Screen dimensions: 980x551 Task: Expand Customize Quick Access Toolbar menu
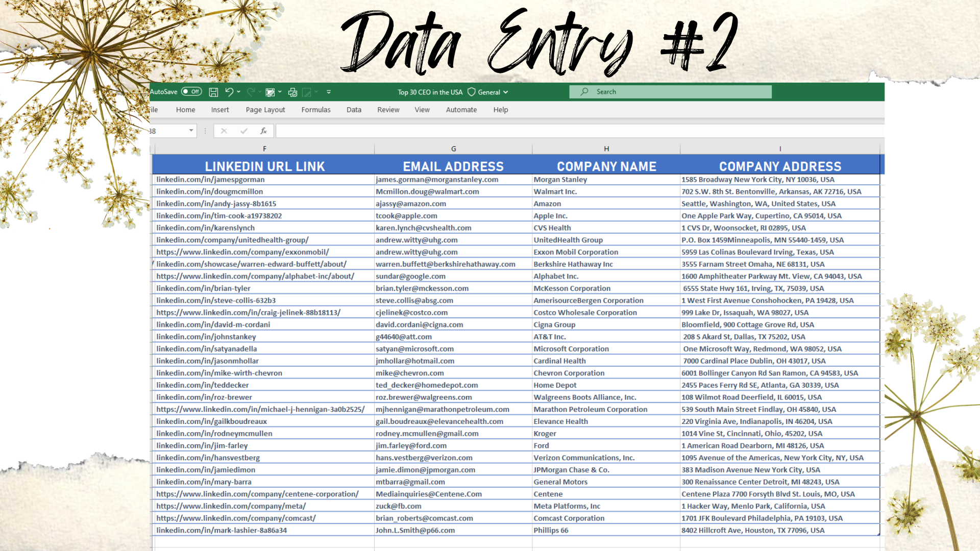point(329,92)
